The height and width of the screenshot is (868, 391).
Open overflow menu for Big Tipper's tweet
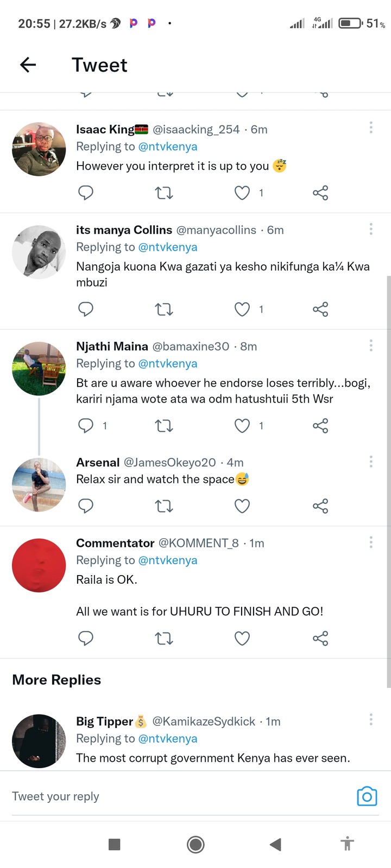coord(371,719)
